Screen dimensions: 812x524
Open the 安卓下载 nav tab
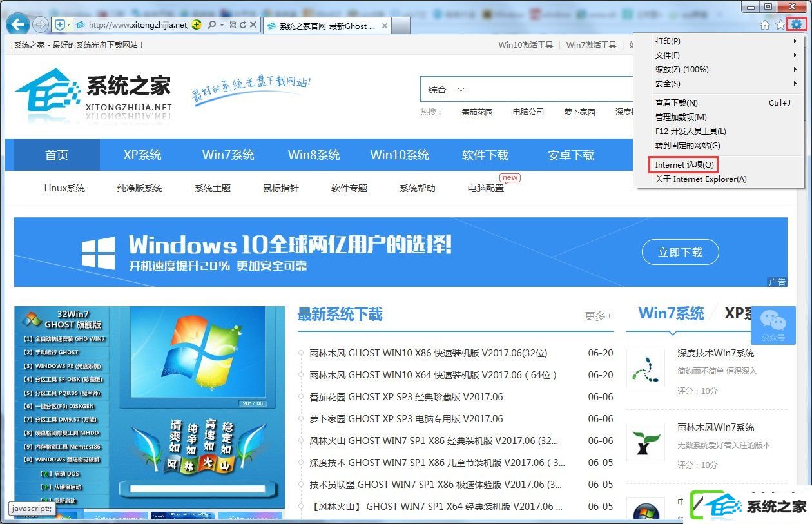tap(571, 155)
